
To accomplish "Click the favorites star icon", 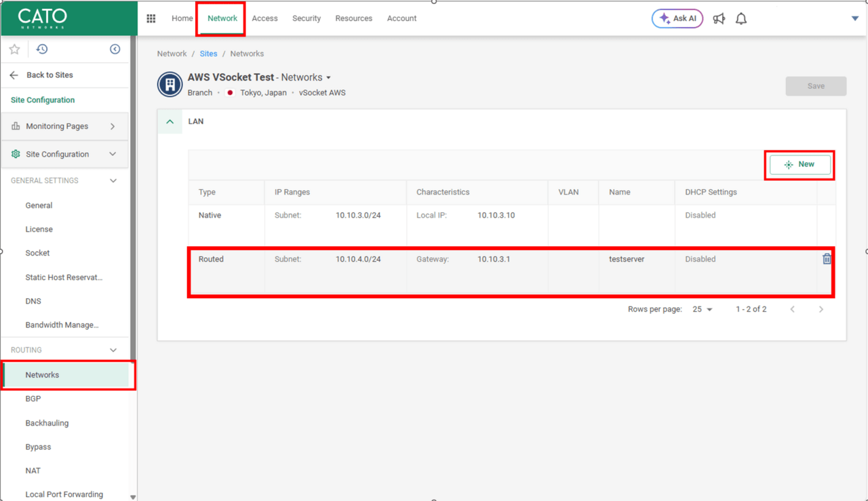I will pyautogui.click(x=14, y=49).
